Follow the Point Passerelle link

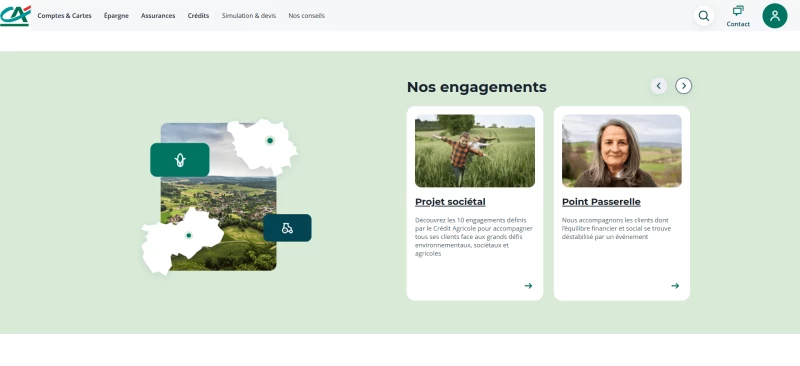point(601,202)
